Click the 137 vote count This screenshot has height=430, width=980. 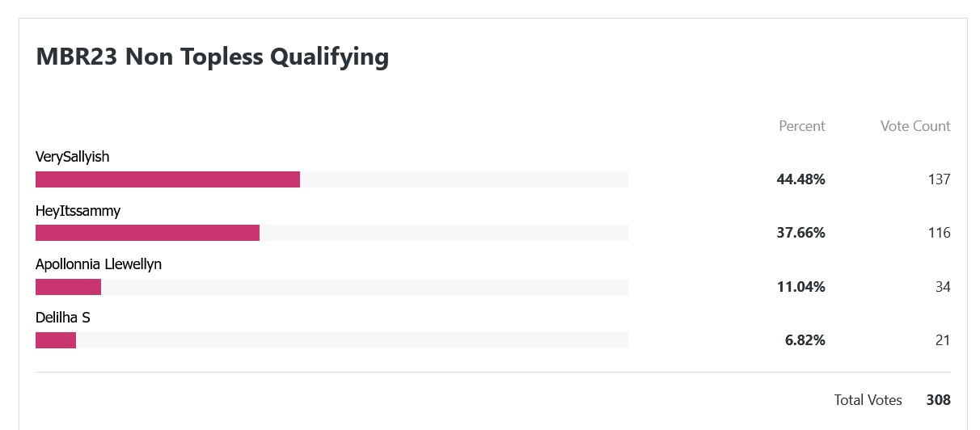tap(940, 179)
